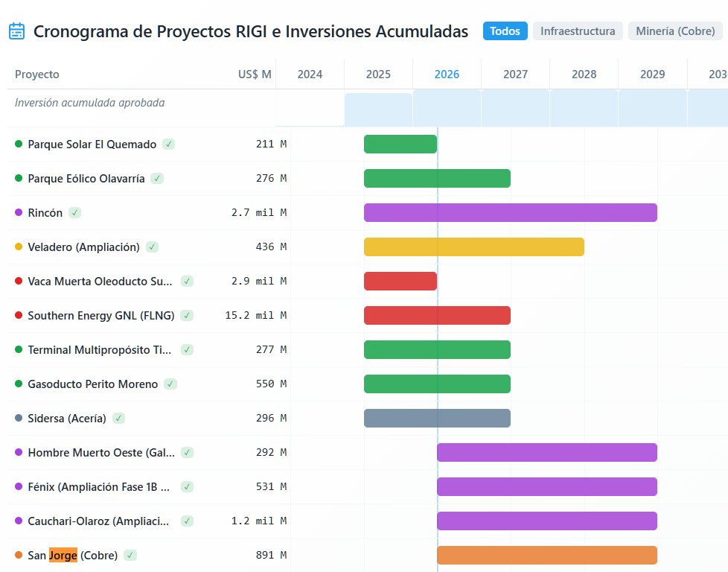Click check badge for Terminal Multipropósito

point(187,350)
